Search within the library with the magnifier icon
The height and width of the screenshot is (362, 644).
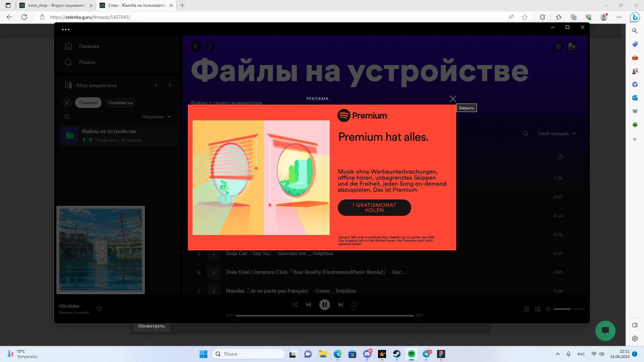pos(67,117)
